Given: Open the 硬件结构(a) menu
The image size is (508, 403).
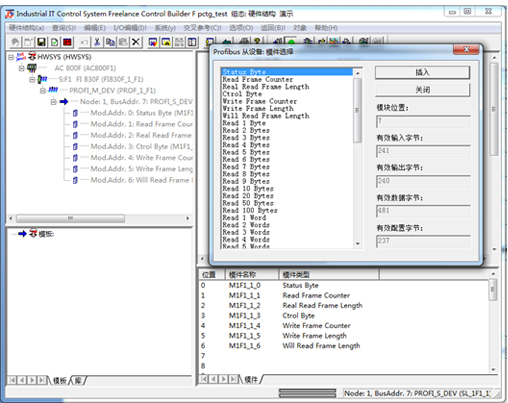Looking at the screenshot, I should (x=26, y=28).
